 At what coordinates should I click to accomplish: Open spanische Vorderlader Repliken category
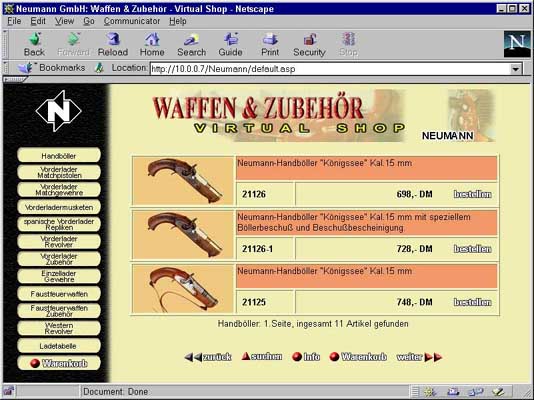point(59,224)
